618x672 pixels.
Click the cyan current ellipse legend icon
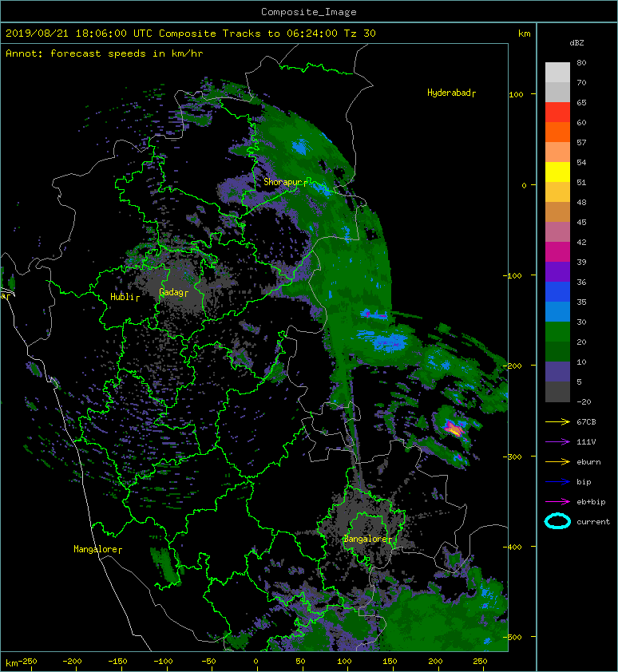pyautogui.click(x=557, y=521)
